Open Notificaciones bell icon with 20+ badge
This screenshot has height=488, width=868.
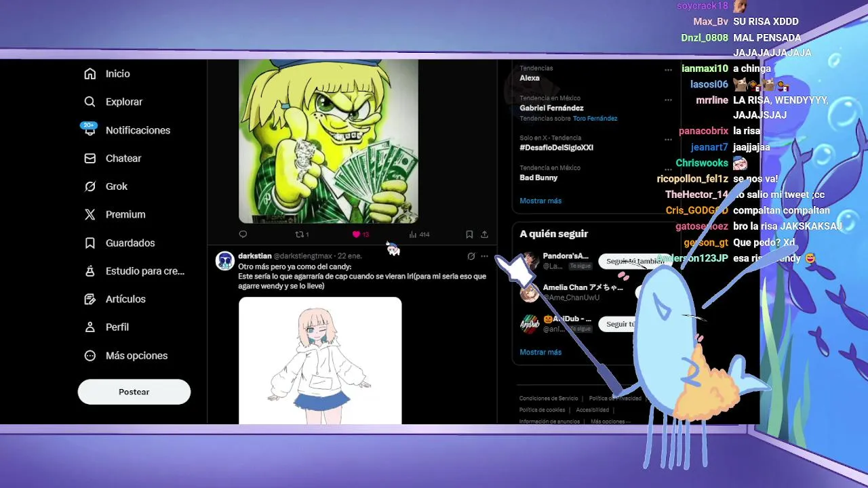[90, 129]
